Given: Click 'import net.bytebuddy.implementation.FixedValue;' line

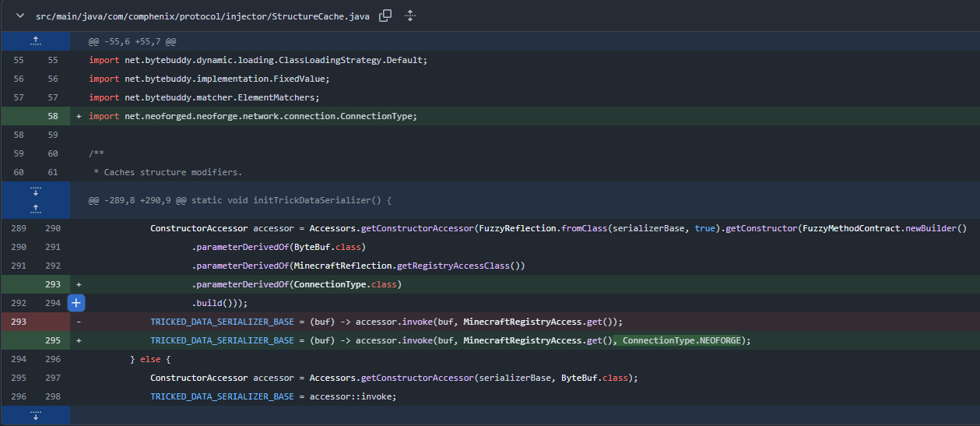Looking at the screenshot, I should click(209, 79).
